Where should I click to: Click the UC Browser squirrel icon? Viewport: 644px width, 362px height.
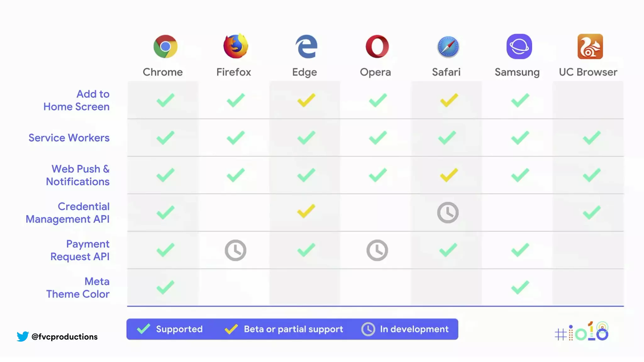pos(590,47)
